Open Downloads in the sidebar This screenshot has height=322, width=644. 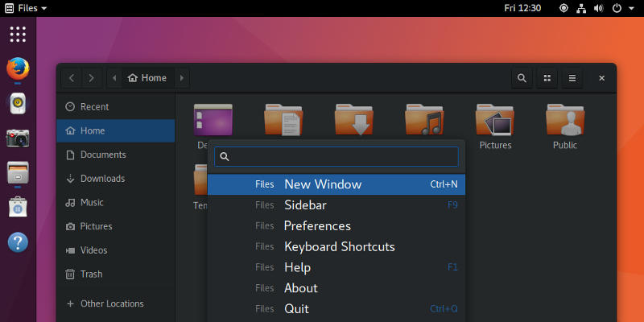[x=116, y=179]
